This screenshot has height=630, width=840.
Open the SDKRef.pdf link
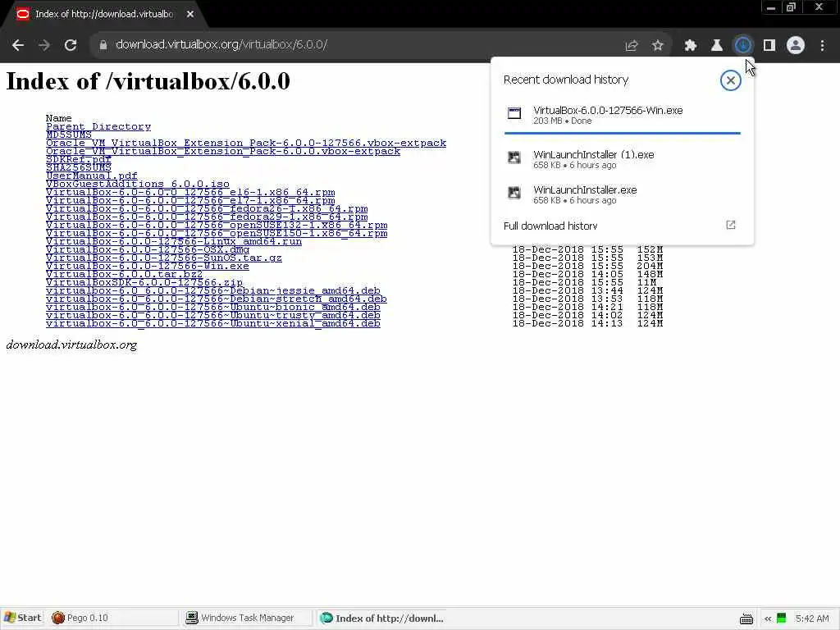(x=79, y=159)
